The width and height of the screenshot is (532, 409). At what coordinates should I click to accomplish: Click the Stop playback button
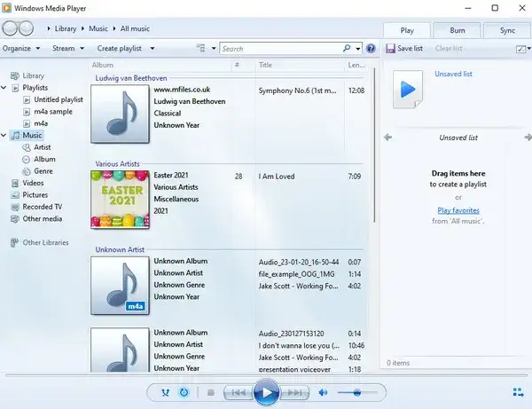click(x=211, y=393)
